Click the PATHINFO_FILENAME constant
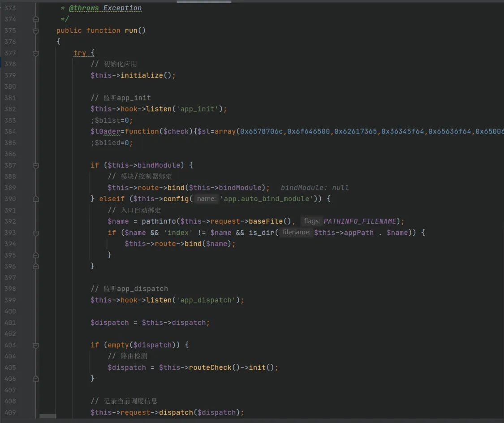This screenshot has width=504, height=423. [360, 221]
